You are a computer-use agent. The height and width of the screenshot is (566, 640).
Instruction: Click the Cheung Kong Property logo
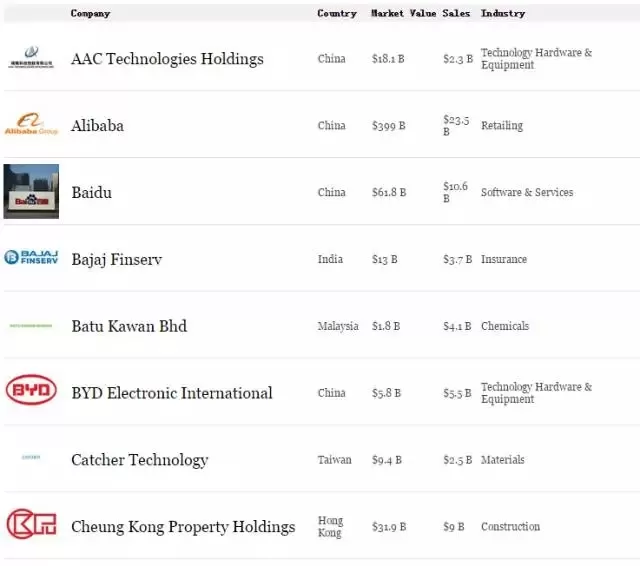coord(31,525)
